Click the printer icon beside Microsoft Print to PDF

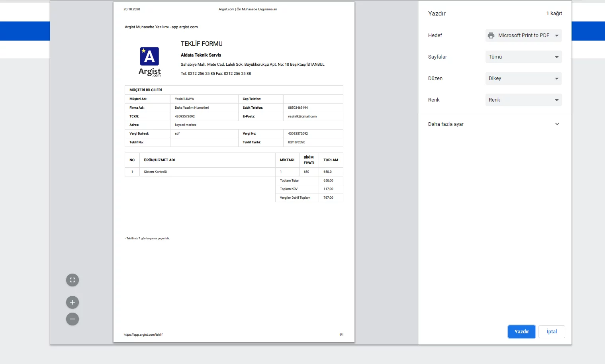pos(491,35)
